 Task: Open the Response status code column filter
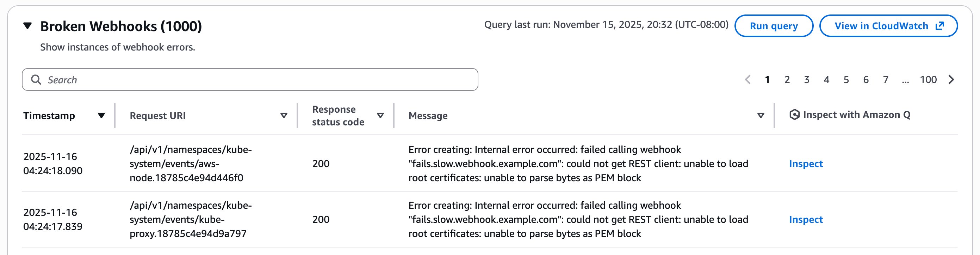380,116
